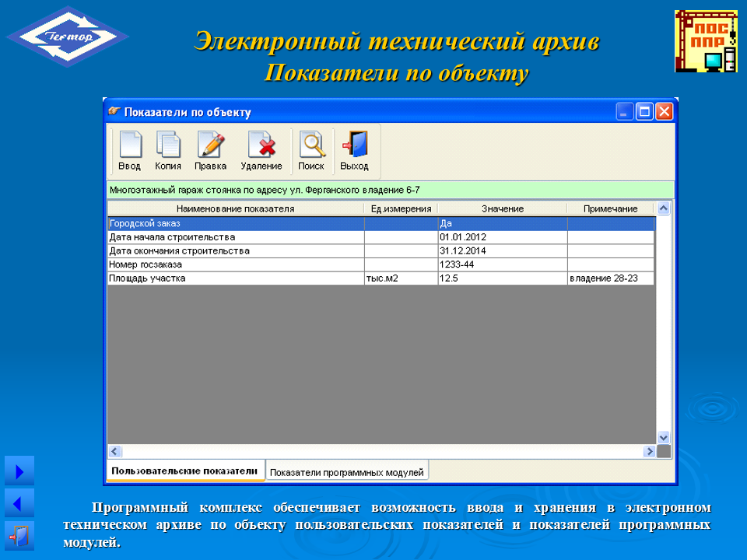Click the Значение column header
This screenshot has width=747, height=560.
[502, 208]
